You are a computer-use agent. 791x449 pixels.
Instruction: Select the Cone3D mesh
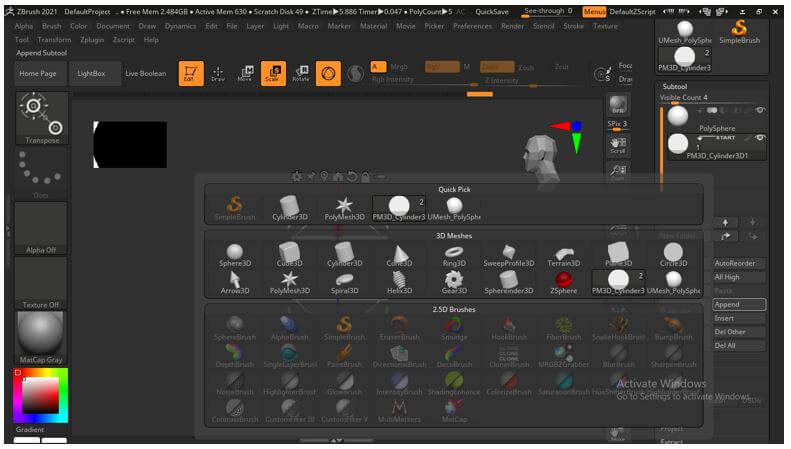400,255
